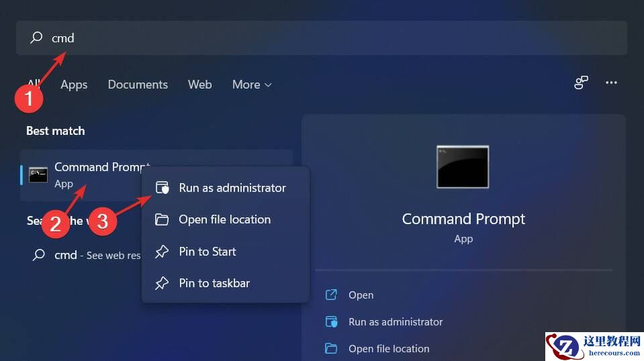The image size is (644, 361).
Task: Click the Command Prompt icon under Best match
Action: point(38,175)
